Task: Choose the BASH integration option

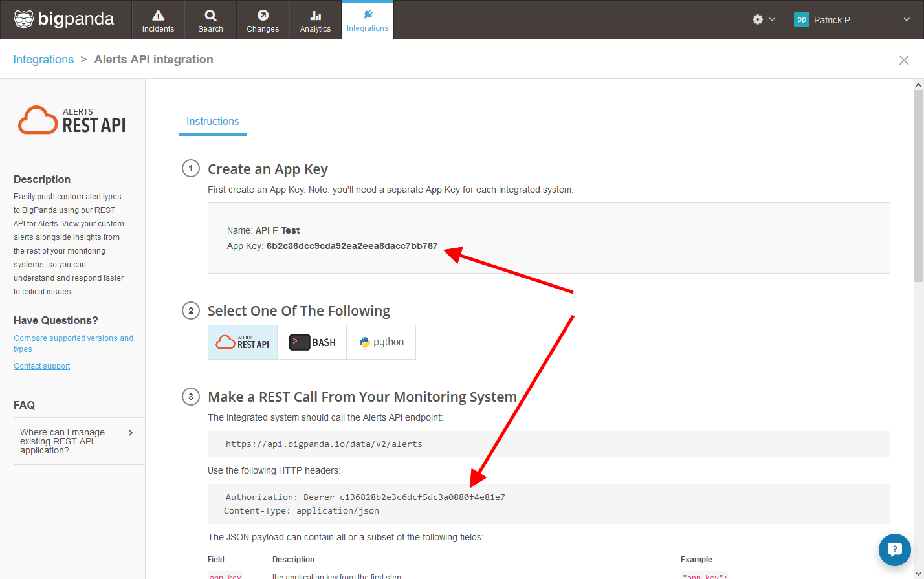Action: 312,342
